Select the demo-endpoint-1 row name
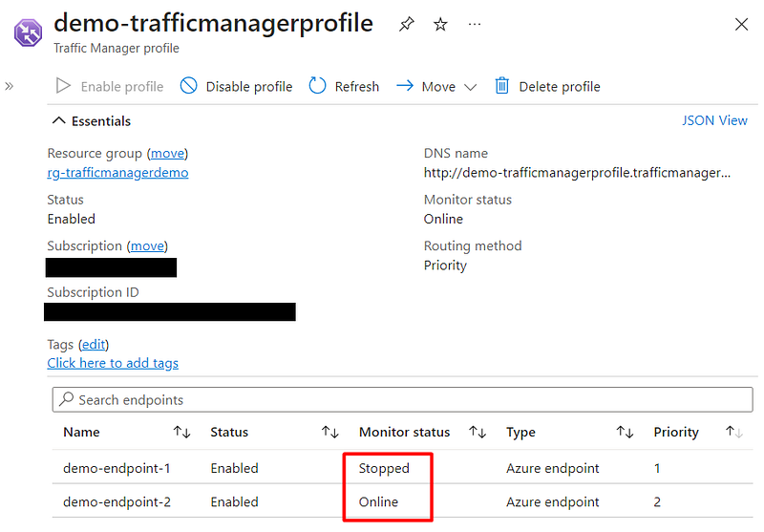The width and height of the screenshot is (764, 532). 117,468
